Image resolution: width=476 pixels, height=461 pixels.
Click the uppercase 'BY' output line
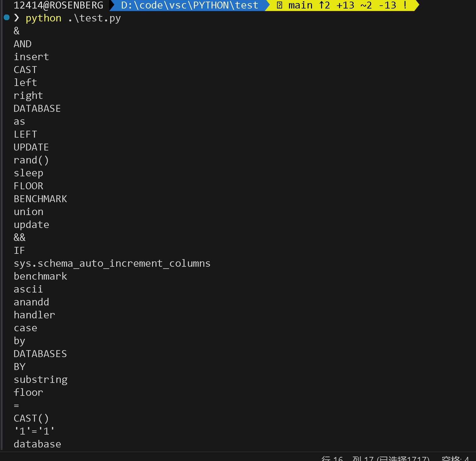tap(20, 367)
